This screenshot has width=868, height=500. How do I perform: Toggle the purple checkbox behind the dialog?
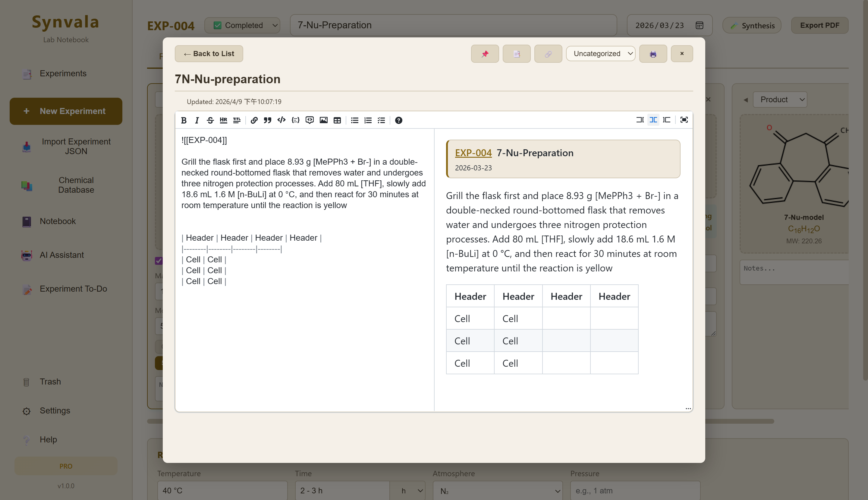click(159, 261)
